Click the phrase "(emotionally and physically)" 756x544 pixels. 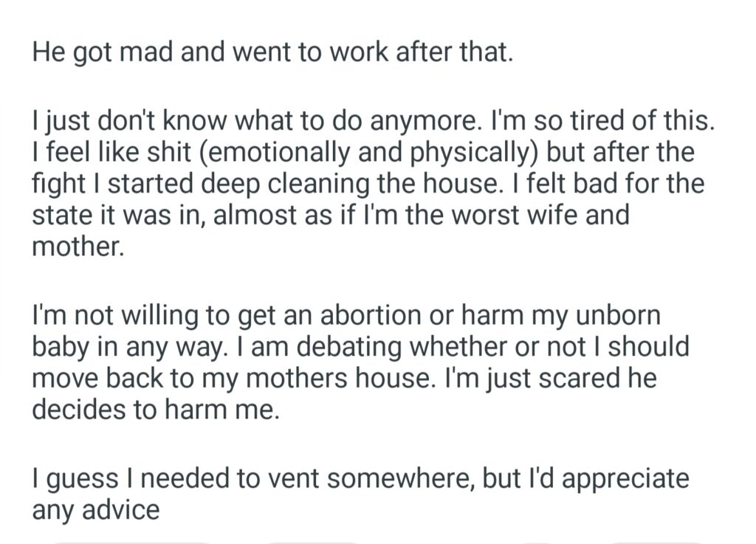coord(382,152)
